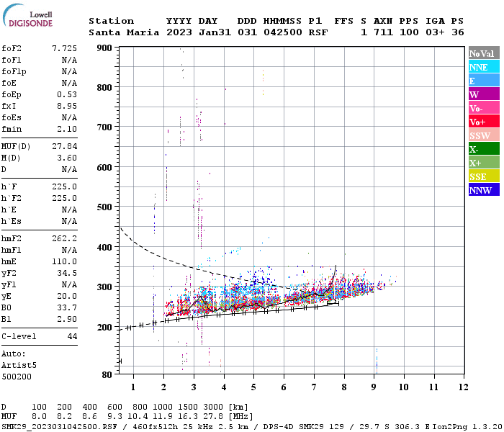Click the 500200 version number
Viewport: 504px width, 432px height.
(17, 377)
